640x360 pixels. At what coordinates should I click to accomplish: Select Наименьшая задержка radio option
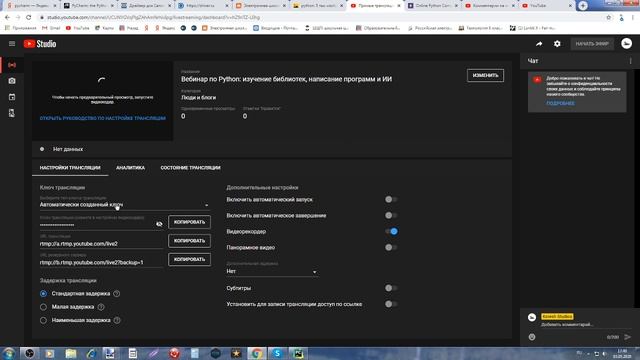tap(43, 320)
